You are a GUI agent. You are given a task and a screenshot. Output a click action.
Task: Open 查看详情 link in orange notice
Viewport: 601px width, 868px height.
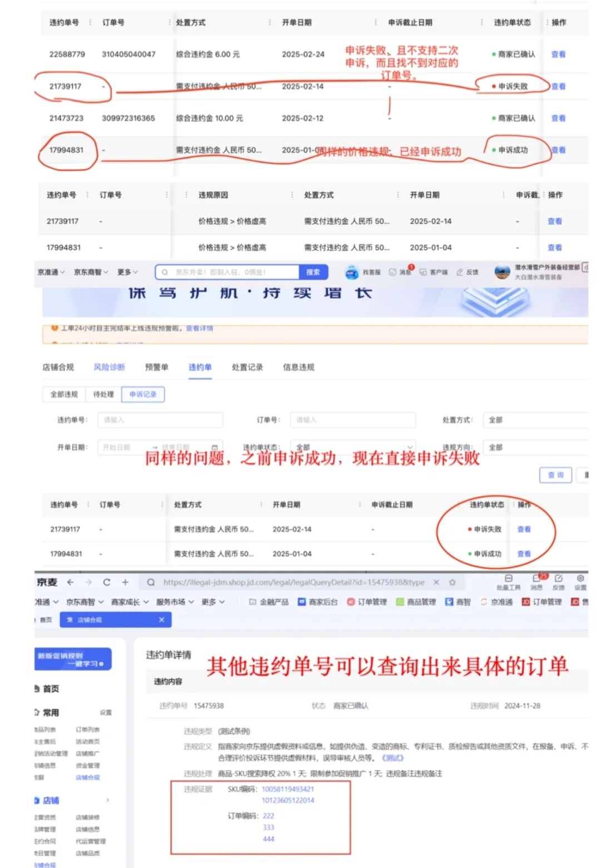tap(199, 328)
